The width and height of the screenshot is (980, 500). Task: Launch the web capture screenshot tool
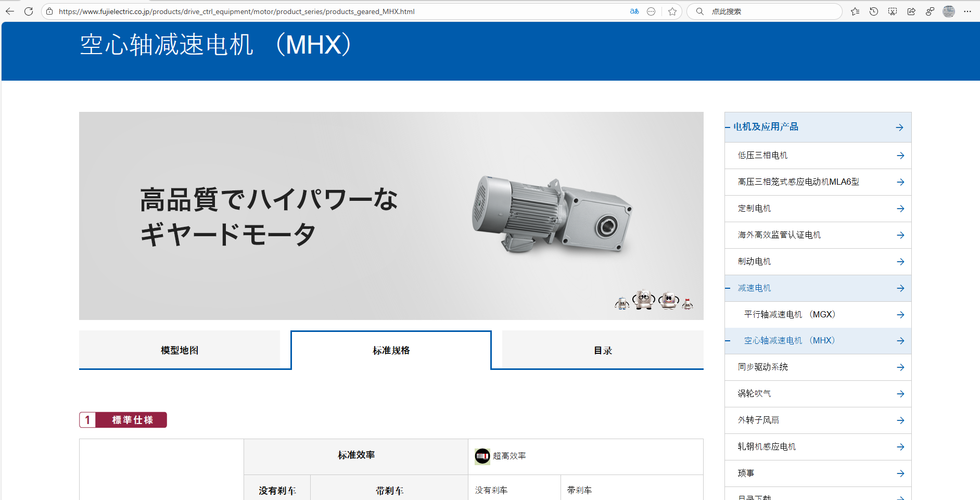point(892,11)
